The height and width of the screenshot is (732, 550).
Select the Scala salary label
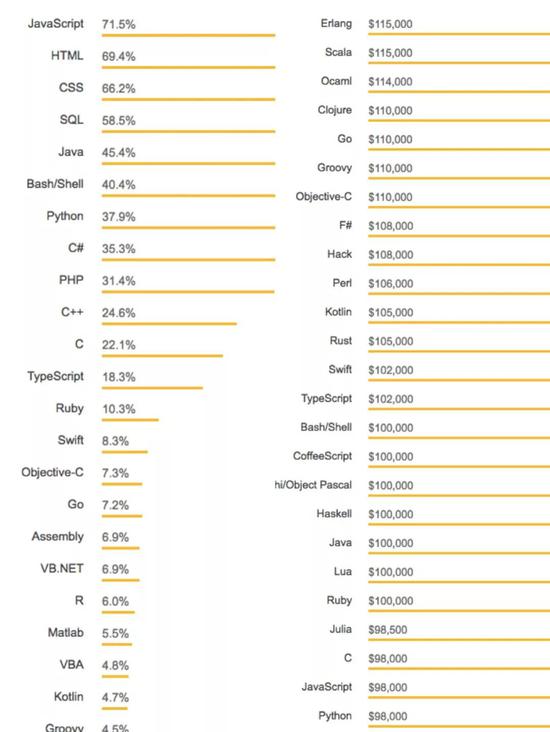(x=338, y=52)
